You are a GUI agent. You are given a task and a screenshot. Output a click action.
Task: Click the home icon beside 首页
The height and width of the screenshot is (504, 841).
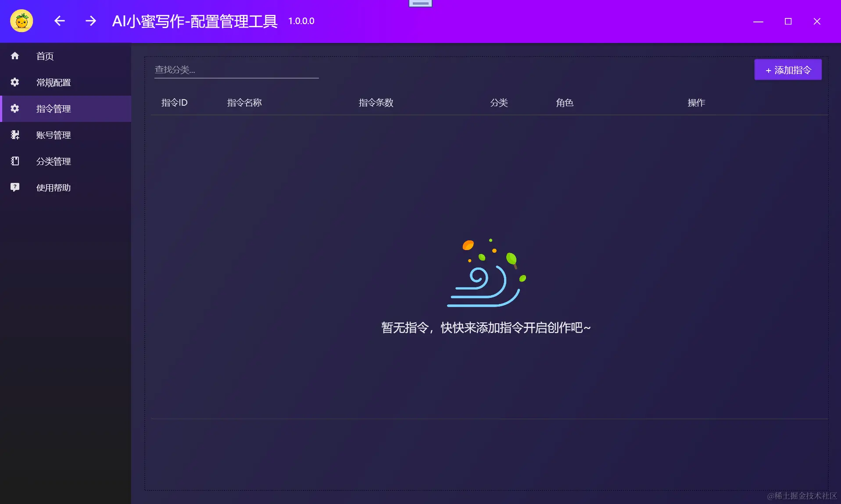15,56
